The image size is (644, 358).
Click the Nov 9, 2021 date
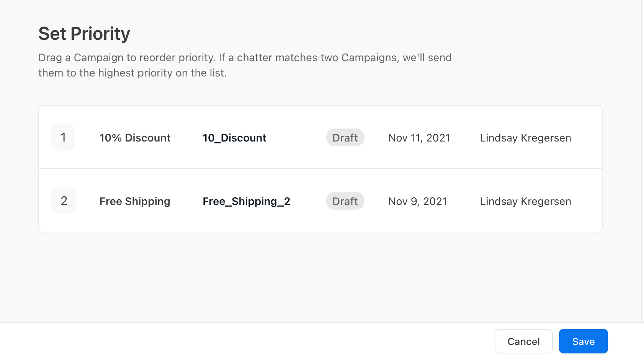[x=418, y=201]
